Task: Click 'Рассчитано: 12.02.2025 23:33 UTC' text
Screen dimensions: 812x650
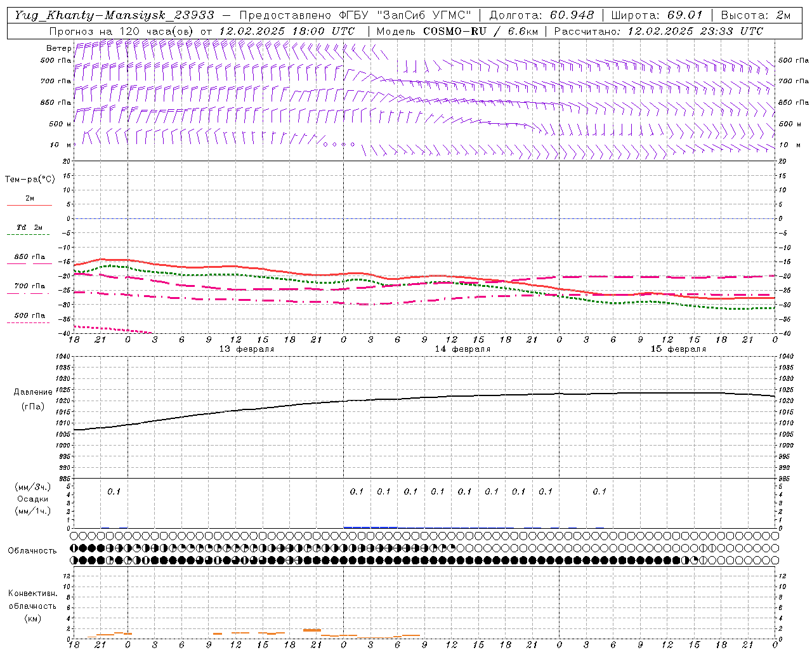Action: point(658,31)
